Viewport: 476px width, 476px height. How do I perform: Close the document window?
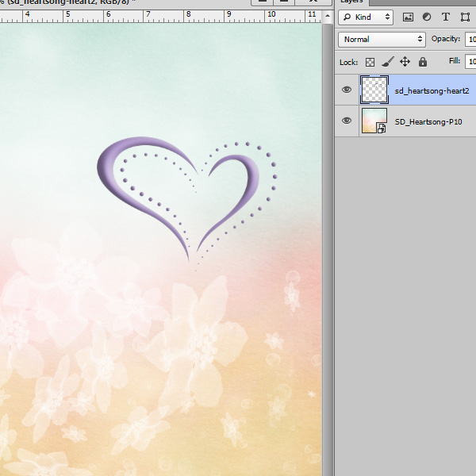(313, 2)
